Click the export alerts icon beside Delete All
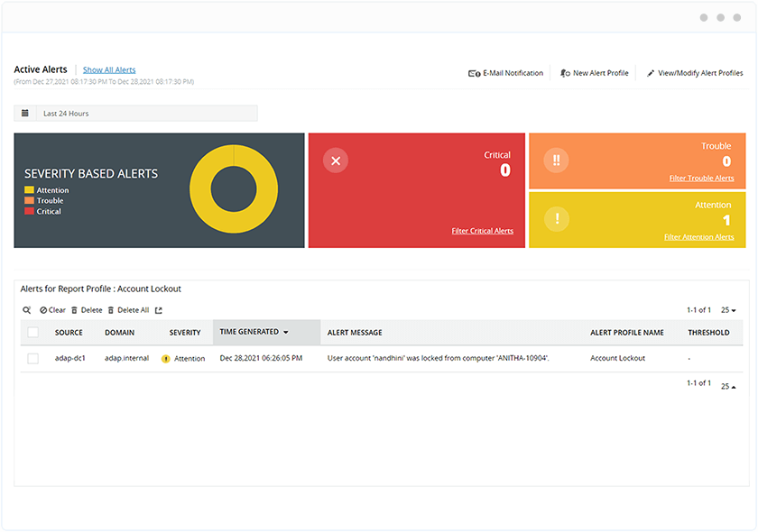Image resolution: width=758 pixels, height=532 pixels. [159, 310]
